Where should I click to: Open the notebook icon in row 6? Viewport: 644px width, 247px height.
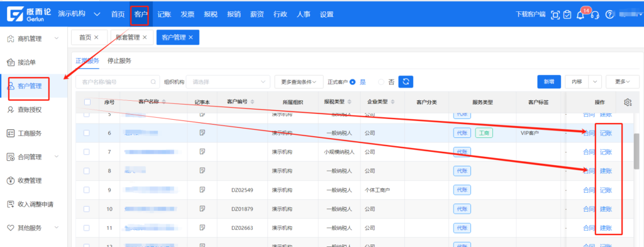pos(202,132)
